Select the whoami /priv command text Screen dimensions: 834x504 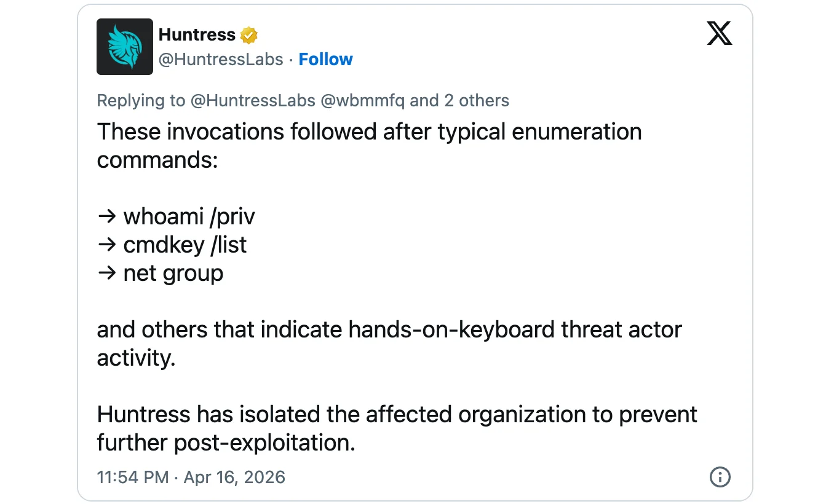point(189,216)
